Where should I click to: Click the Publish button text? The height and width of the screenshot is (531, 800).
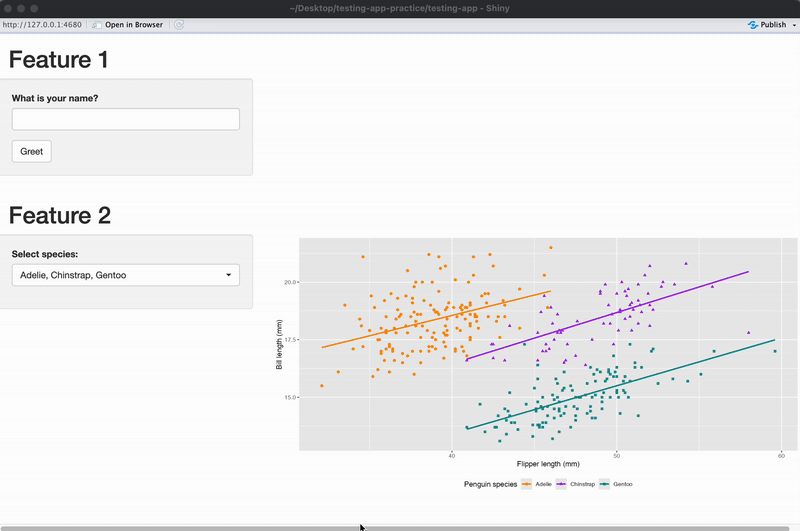tap(773, 24)
